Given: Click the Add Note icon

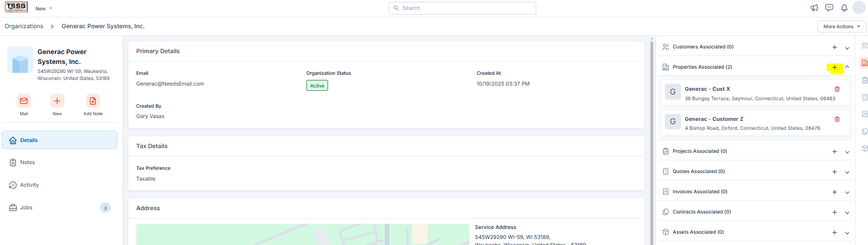Looking at the screenshot, I should pos(93,101).
